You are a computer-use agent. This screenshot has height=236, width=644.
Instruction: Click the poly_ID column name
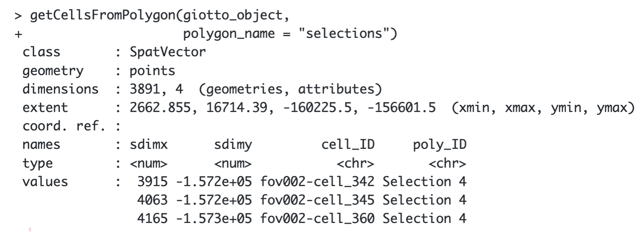click(x=440, y=144)
